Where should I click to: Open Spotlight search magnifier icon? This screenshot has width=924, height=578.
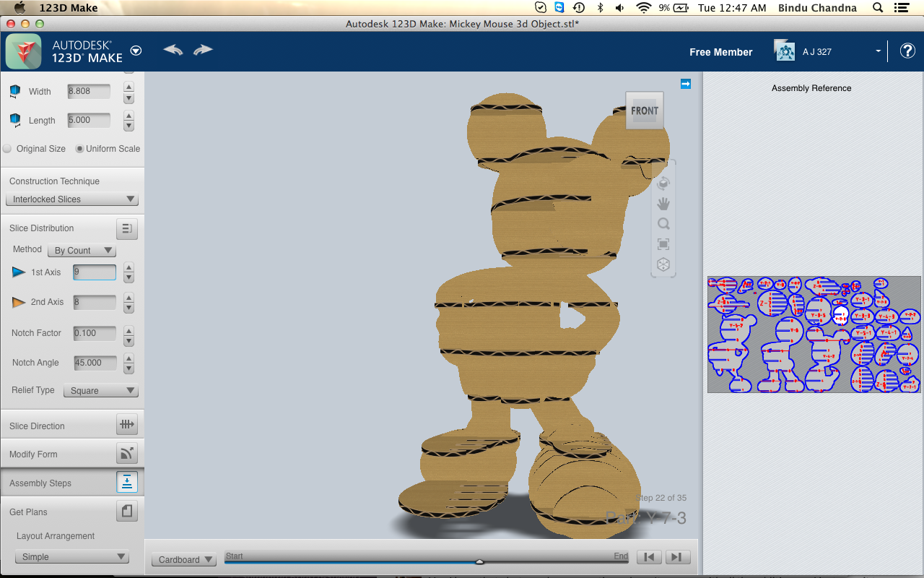point(878,8)
